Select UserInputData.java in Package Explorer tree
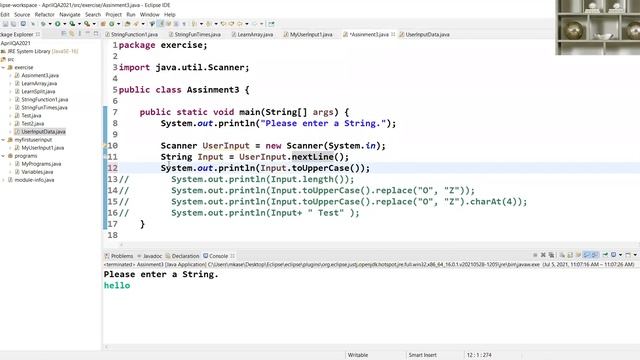 pyautogui.click(x=43, y=132)
